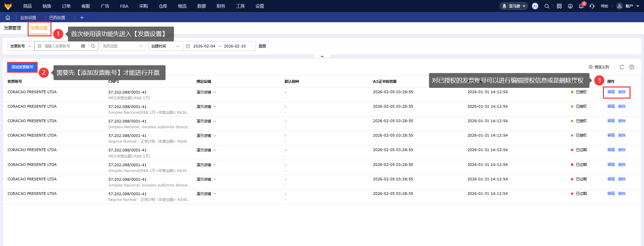644x246 pixels.
Task: Open the 创建时间 date type dropdown
Action: [166, 46]
